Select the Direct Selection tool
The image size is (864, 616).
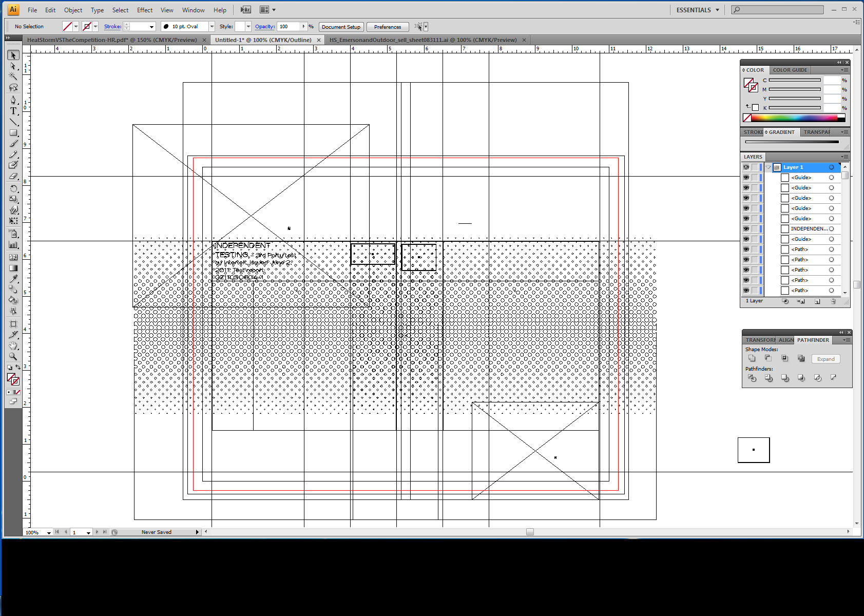[x=13, y=66]
